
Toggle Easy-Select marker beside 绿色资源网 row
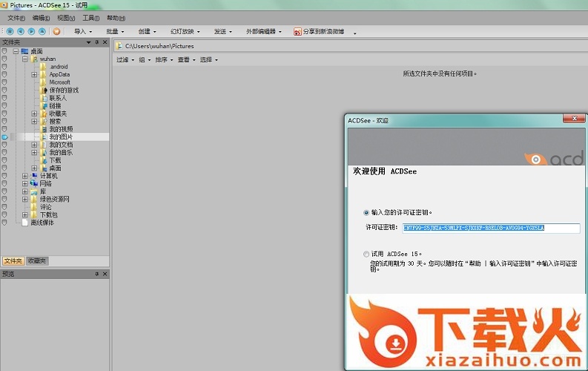click(4, 199)
